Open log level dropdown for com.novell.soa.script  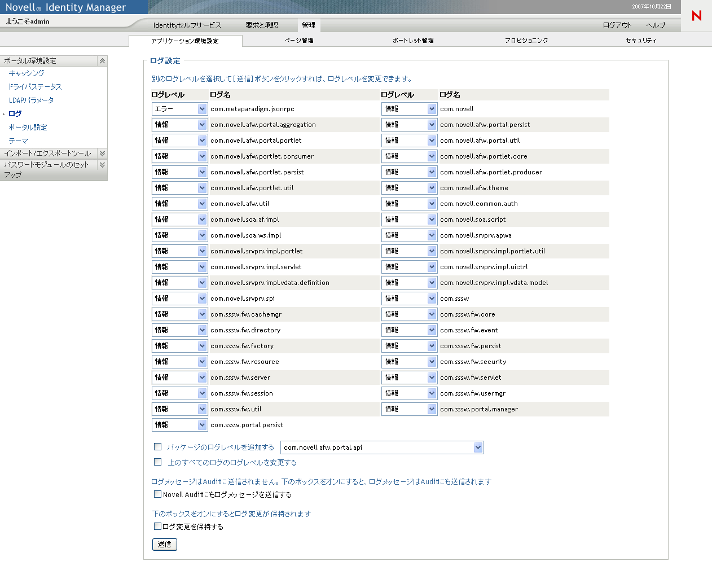(410, 220)
